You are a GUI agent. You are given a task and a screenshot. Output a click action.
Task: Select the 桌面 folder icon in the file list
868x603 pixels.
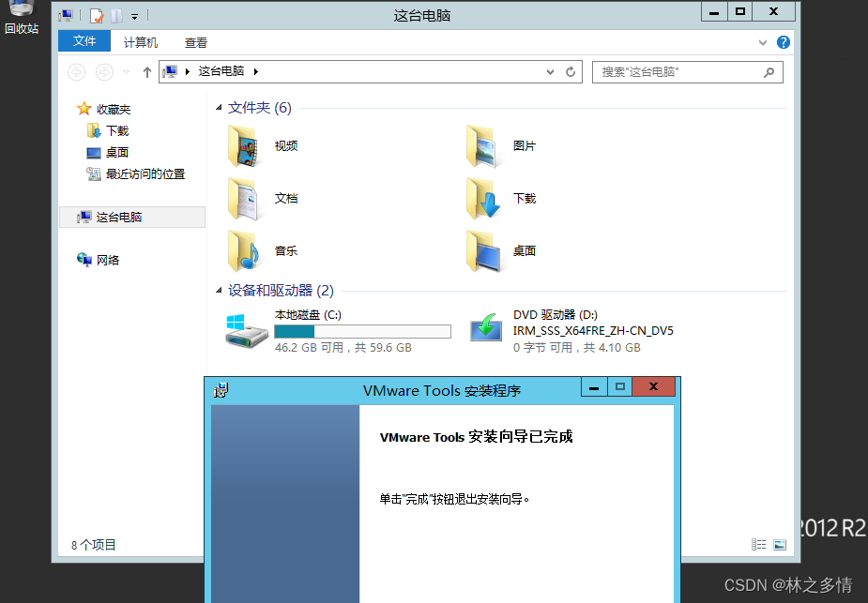coord(483,251)
